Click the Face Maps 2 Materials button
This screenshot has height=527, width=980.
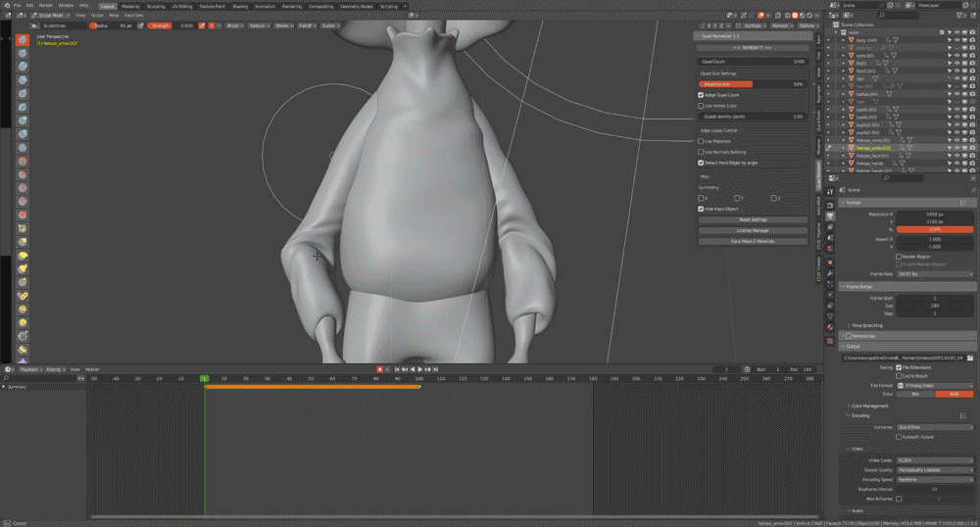pyautogui.click(x=753, y=241)
